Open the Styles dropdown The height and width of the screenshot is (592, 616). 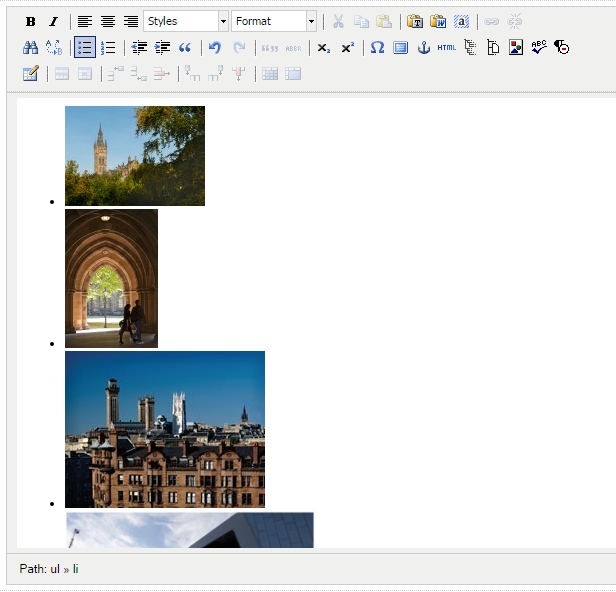(181, 21)
